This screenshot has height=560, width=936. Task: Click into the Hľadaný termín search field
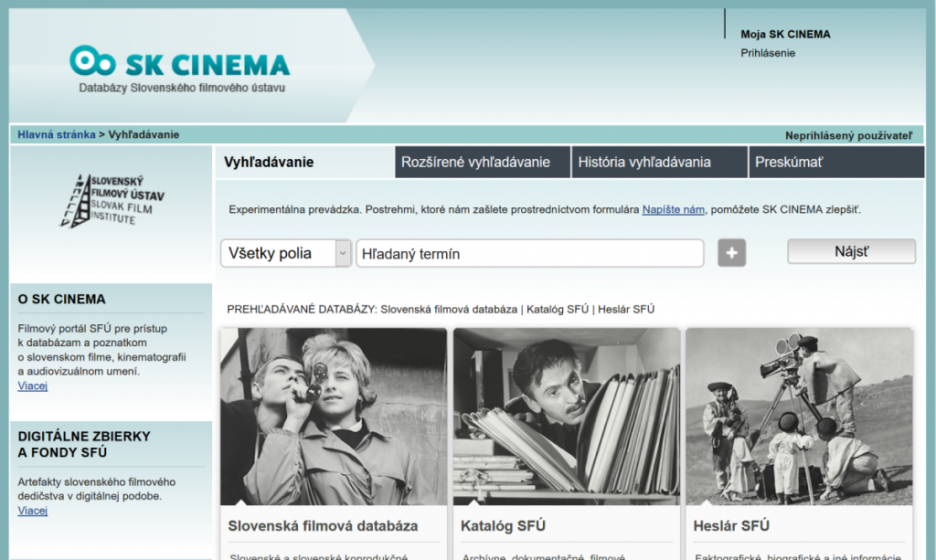(529, 253)
